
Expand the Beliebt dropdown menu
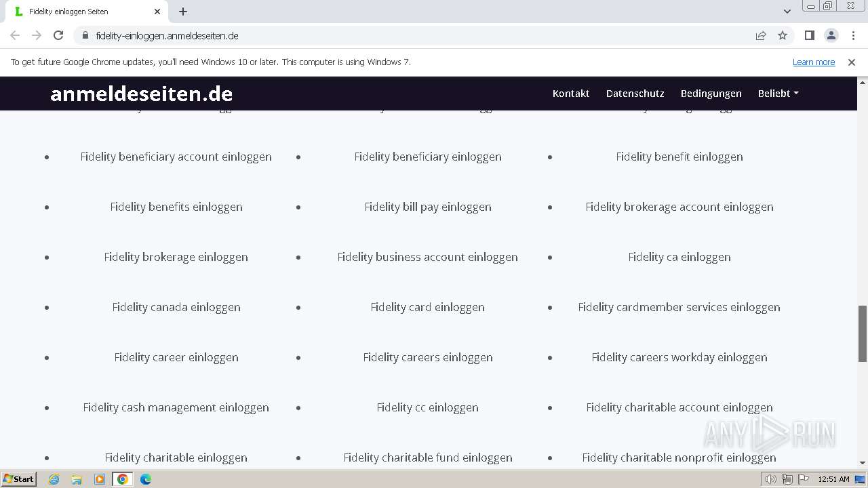click(778, 94)
